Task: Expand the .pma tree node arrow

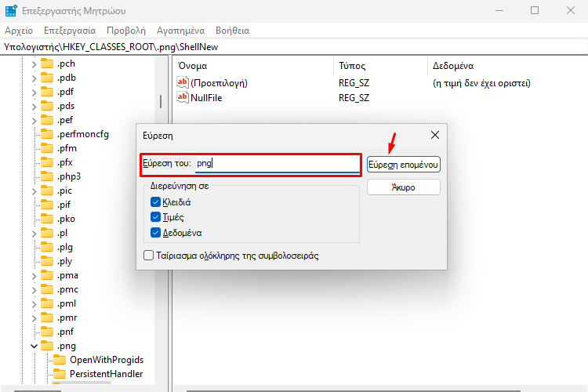Action: pyautogui.click(x=34, y=276)
